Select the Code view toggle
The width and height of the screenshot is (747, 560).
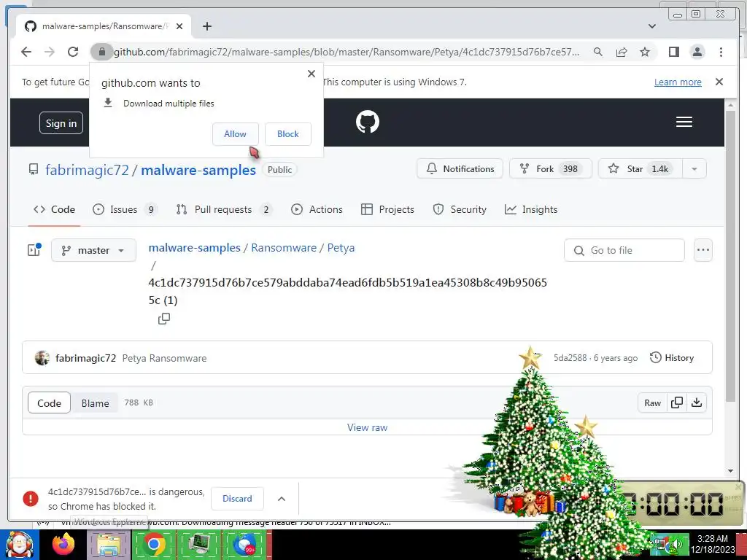click(49, 402)
